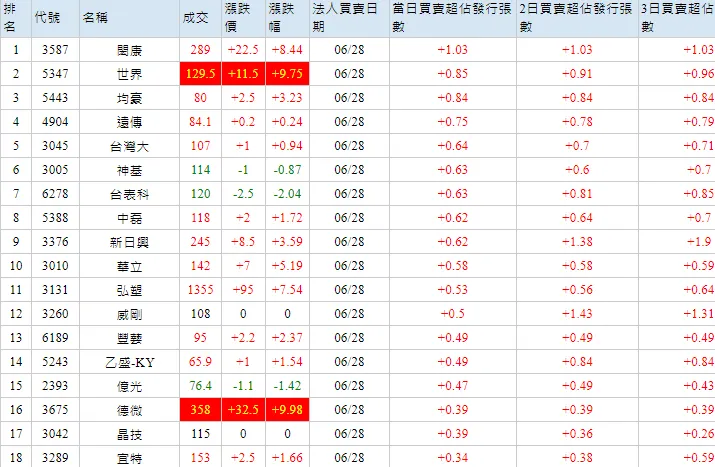
Task: Select stock code 2393
Action: pyautogui.click(x=55, y=386)
